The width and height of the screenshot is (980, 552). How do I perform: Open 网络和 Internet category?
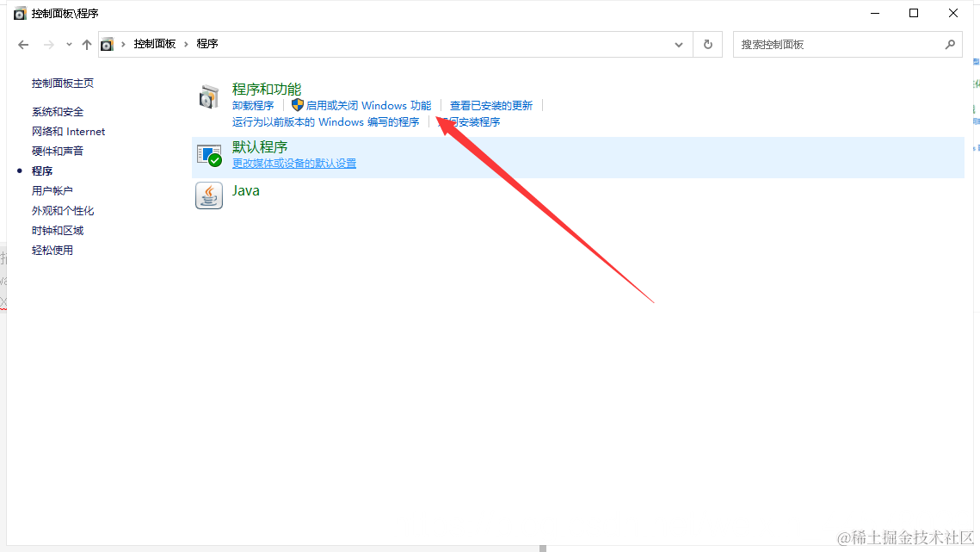tap(68, 132)
